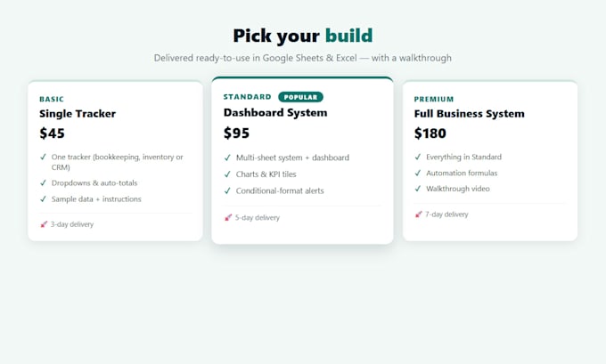Select the Full Business System title
This screenshot has height=364, width=606.
pyautogui.click(x=469, y=114)
